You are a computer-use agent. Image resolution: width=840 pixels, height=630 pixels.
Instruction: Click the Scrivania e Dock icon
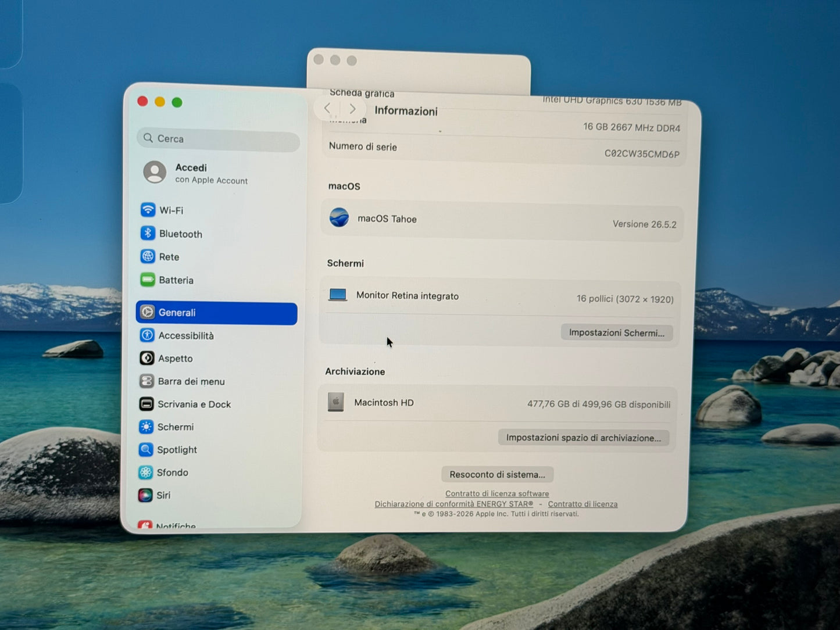146,404
